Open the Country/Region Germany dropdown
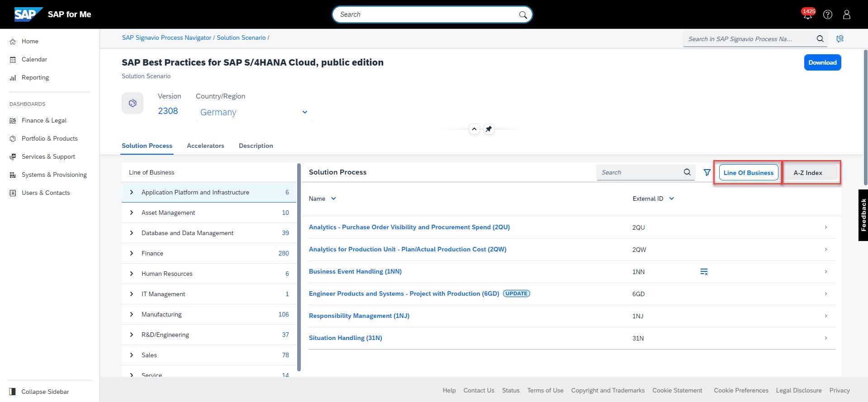The width and height of the screenshot is (868, 402). [x=305, y=112]
